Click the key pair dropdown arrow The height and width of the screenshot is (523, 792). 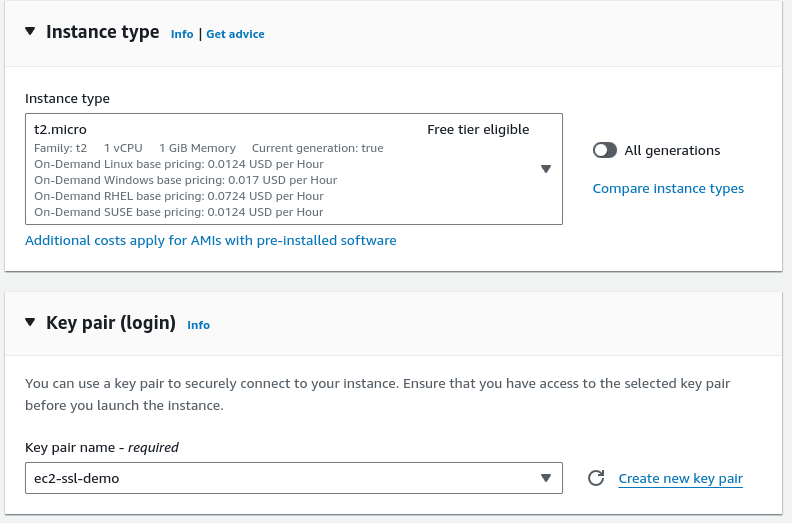546,478
